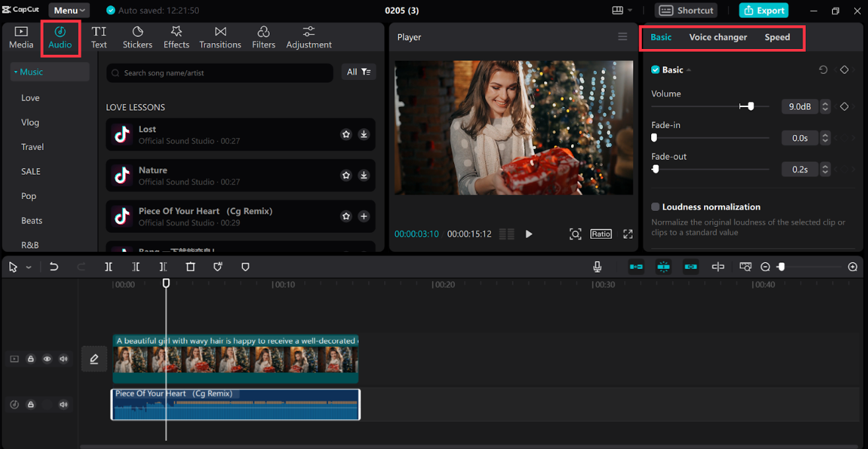Image resolution: width=868 pixels, height=449 pixels.
Task: Reset the Basic audio settings
Action: pyautogui.click(x=823, y=69)
